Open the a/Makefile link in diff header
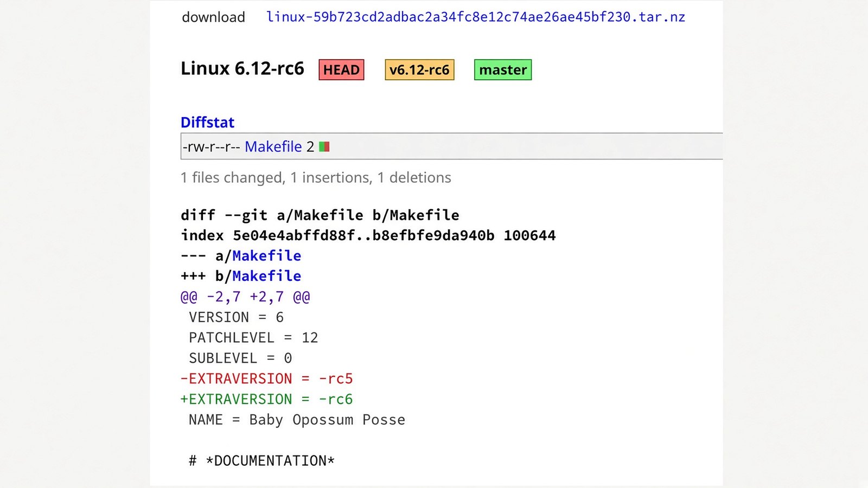Screen dimensions: 868x488 point(266,255)
